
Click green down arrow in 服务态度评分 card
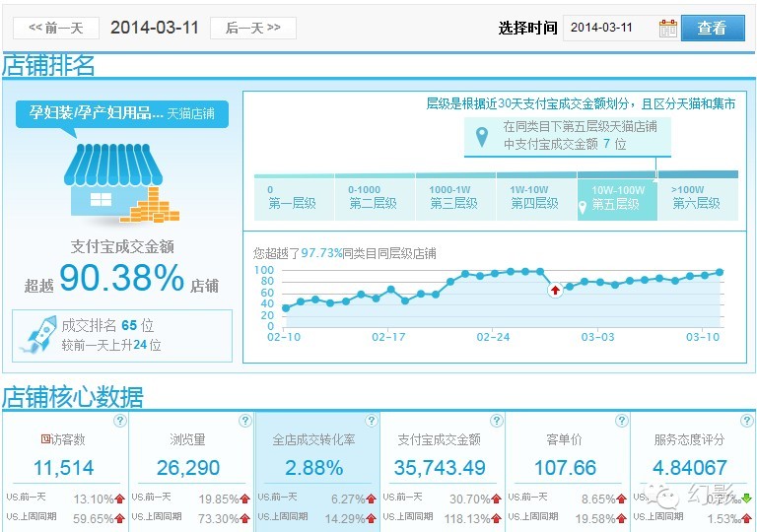(x=747, y=499)
